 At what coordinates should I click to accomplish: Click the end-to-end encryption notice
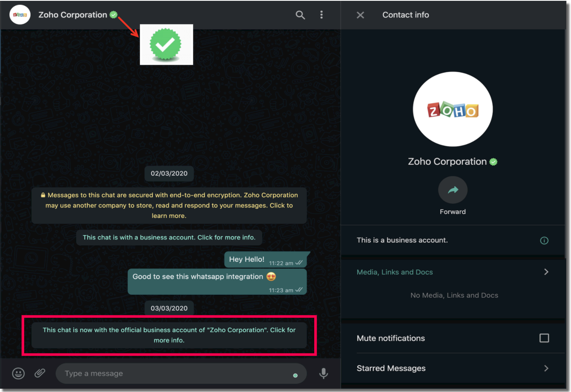(169, 205)
